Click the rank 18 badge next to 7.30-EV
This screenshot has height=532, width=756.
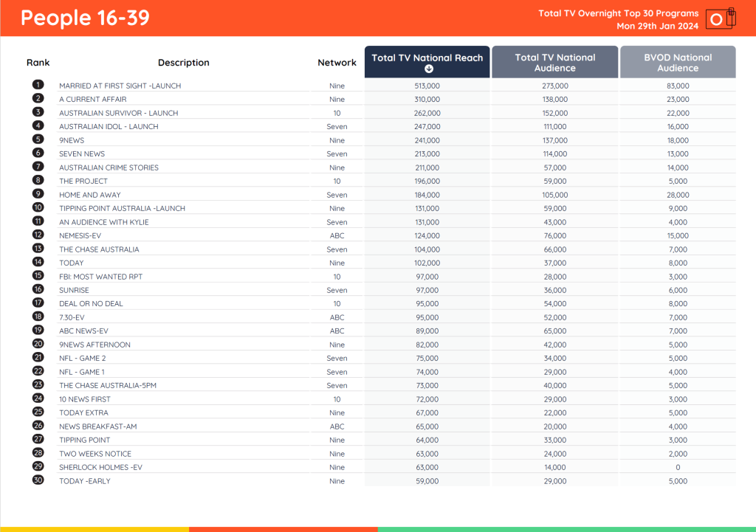[38, 317]
